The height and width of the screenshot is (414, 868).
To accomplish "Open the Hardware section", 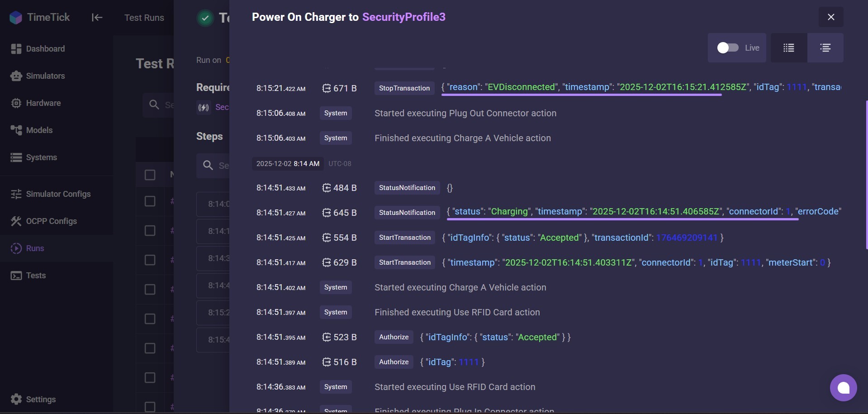I will [x=43, y=103].
